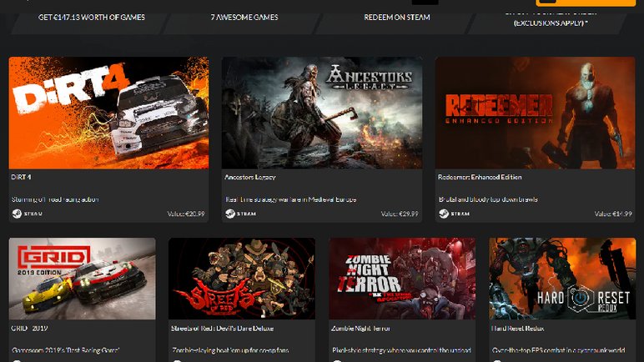This screenshot has width=644, height=362.
Task: Open the Zombie Night Terror cover image
Action: 402,279
